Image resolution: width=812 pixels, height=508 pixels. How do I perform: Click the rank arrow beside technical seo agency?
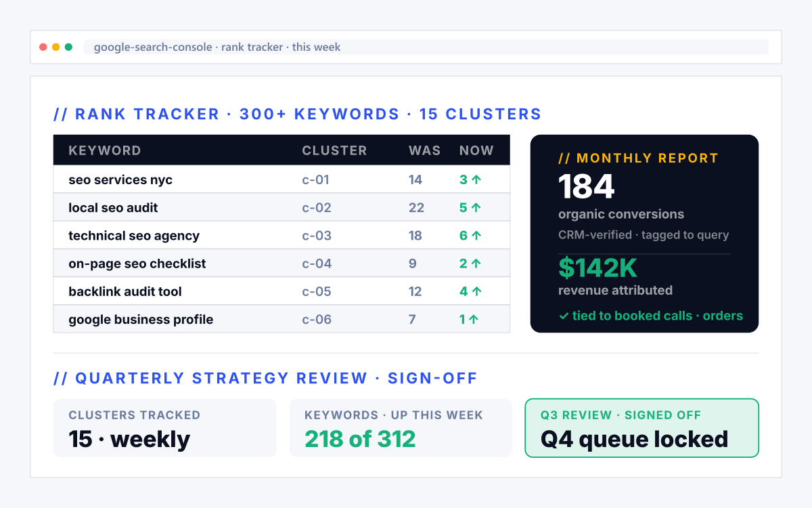point(476,236)
